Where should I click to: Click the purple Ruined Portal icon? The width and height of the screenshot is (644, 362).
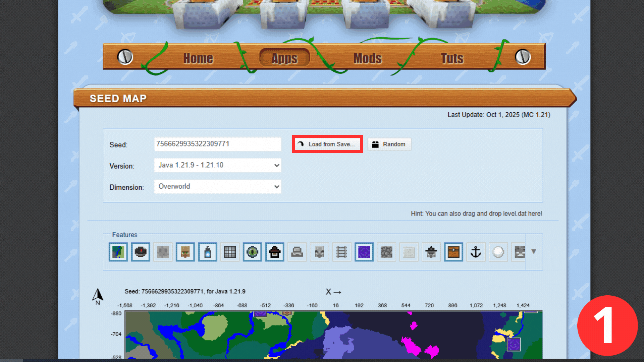click(x=364, y=252)
